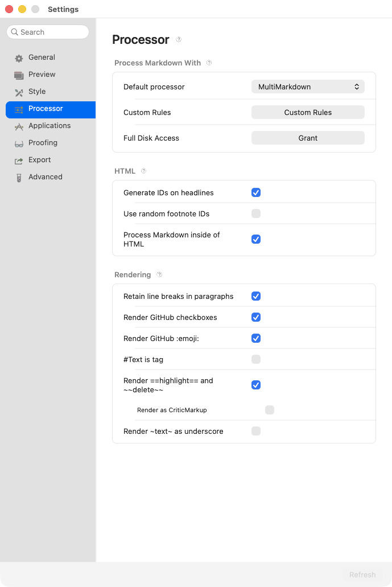
Task: Grant Full Disk Access
Action: click(x=308, y=138)
